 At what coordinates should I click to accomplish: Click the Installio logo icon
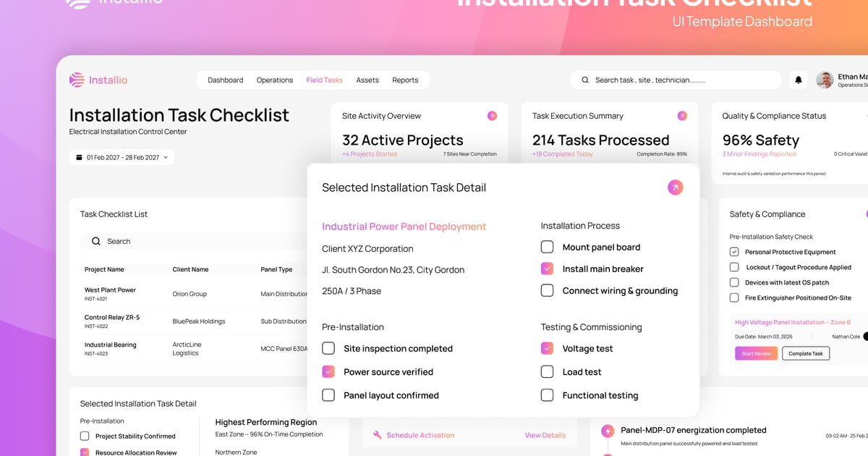click(77, 80)
